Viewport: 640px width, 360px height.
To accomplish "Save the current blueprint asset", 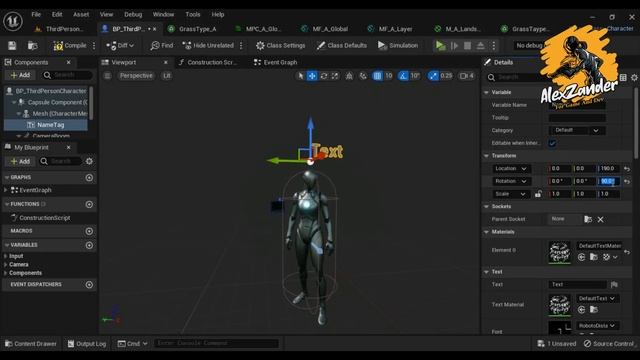I will 12,45.
